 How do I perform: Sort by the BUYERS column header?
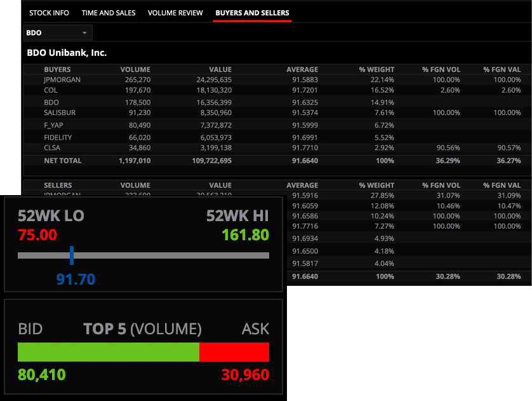click(x=57, y=69)
